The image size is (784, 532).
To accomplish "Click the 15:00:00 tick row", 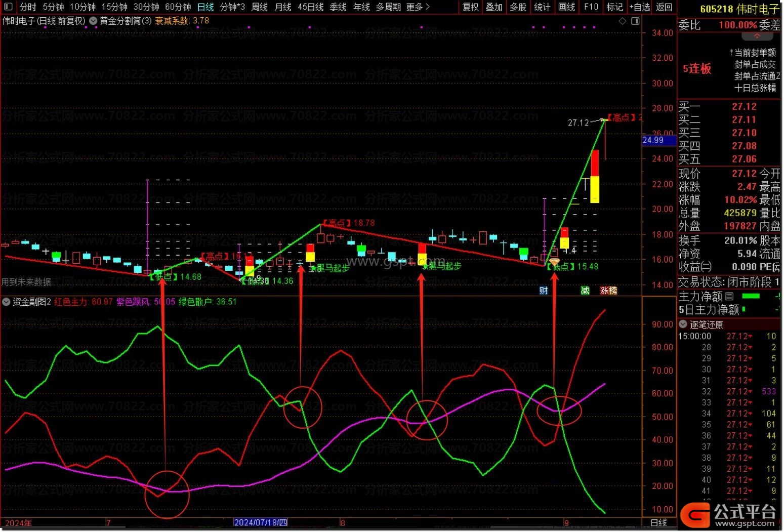I will pyautogui.click(x=728, y=336).
